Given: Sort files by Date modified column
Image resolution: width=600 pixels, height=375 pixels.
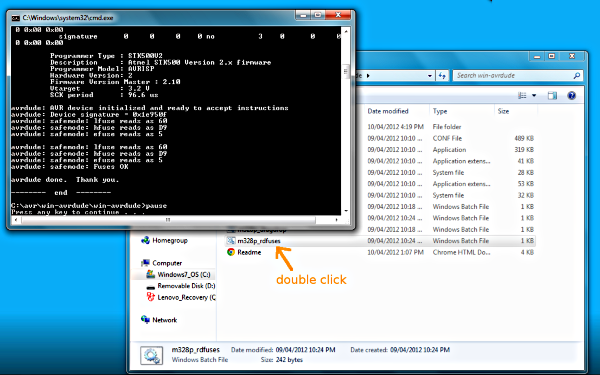Looking at the screenshot, I should (388, 111).
